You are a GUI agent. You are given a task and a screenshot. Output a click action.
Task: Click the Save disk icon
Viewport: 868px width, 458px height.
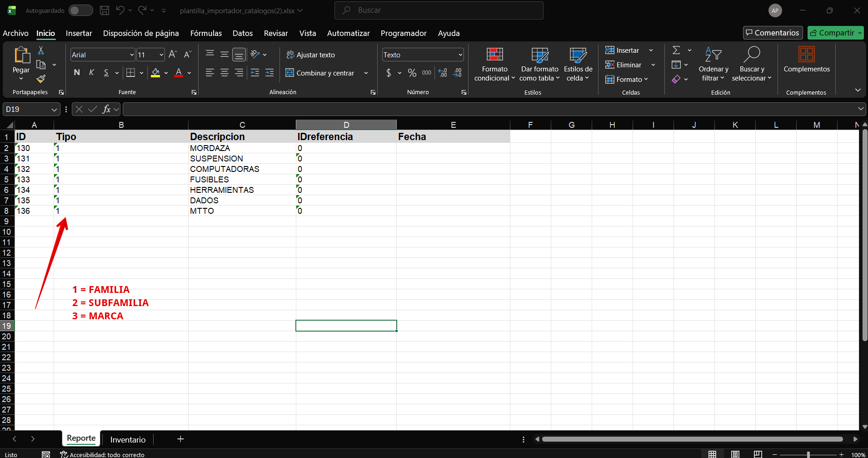(x=105, y=10)
